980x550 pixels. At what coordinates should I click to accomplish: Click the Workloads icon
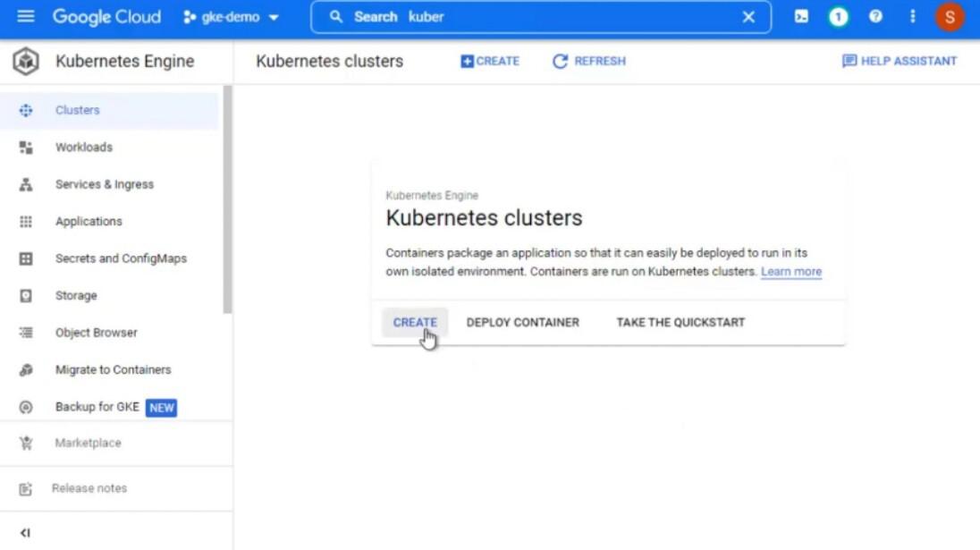[x=26, y=148]
